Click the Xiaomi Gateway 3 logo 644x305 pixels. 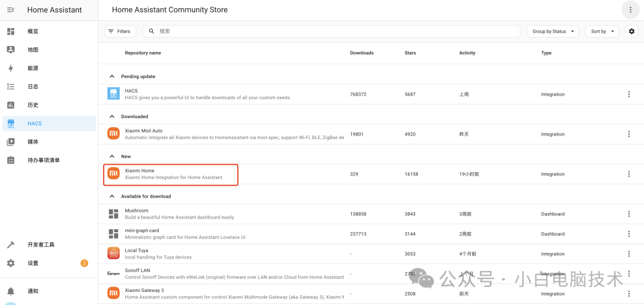(113, 293)
